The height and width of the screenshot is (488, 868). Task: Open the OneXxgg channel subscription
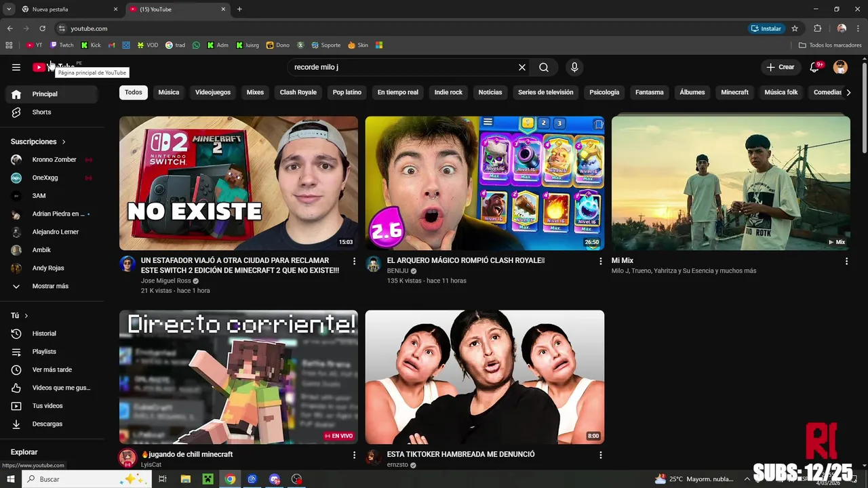click(x=52, y=178)
